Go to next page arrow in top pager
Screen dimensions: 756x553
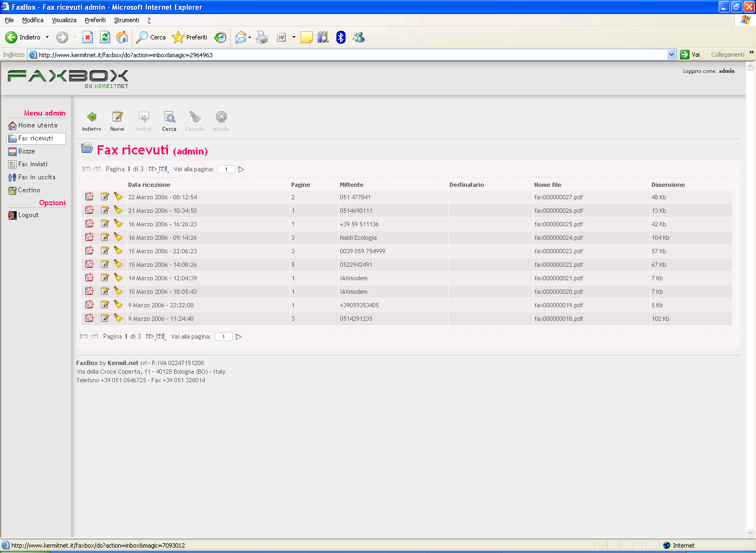(152, 169)
